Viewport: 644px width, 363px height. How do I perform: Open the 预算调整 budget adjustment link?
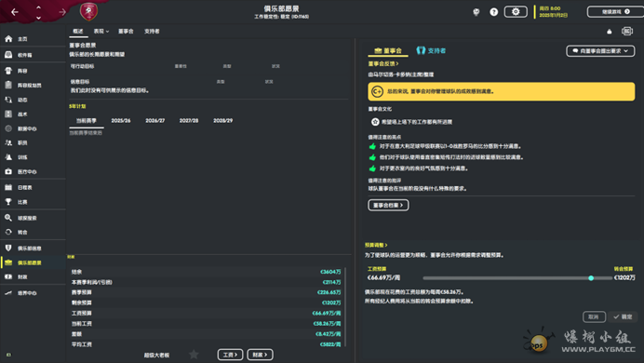tap(376, 245)
